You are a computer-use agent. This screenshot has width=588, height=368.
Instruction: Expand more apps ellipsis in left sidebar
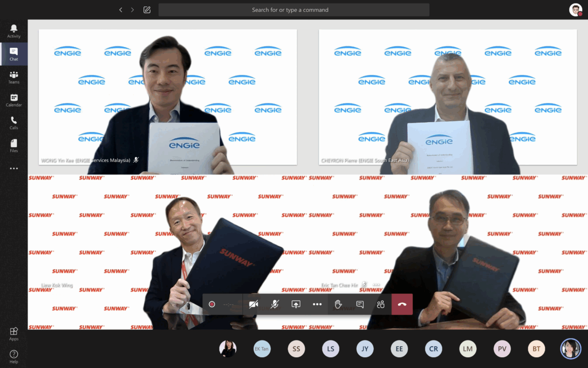[x=14, y=168]
